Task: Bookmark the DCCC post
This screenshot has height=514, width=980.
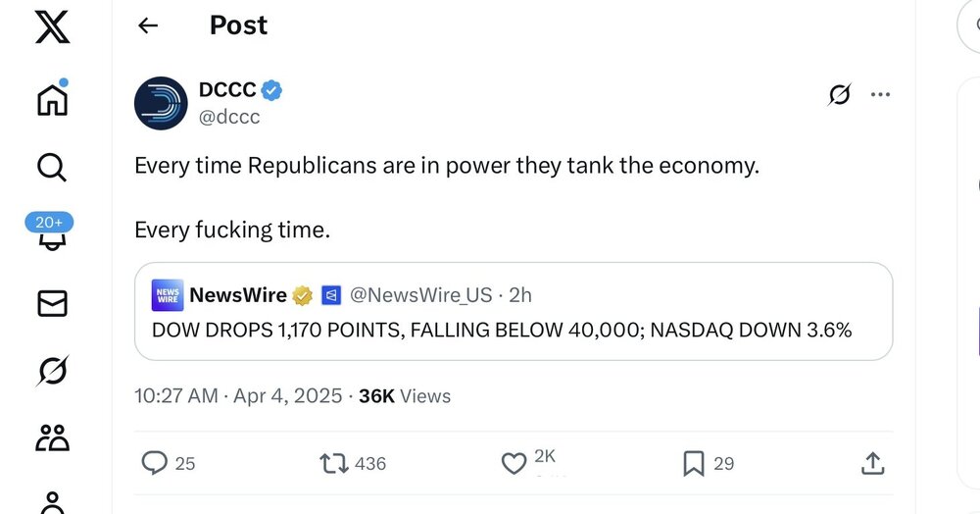Action: [693, 463]
